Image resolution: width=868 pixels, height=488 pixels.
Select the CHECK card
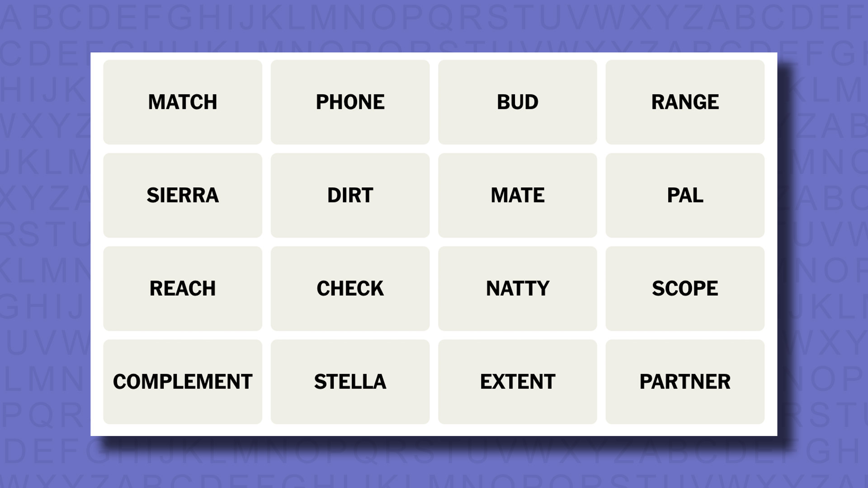(x=350, y=288)
